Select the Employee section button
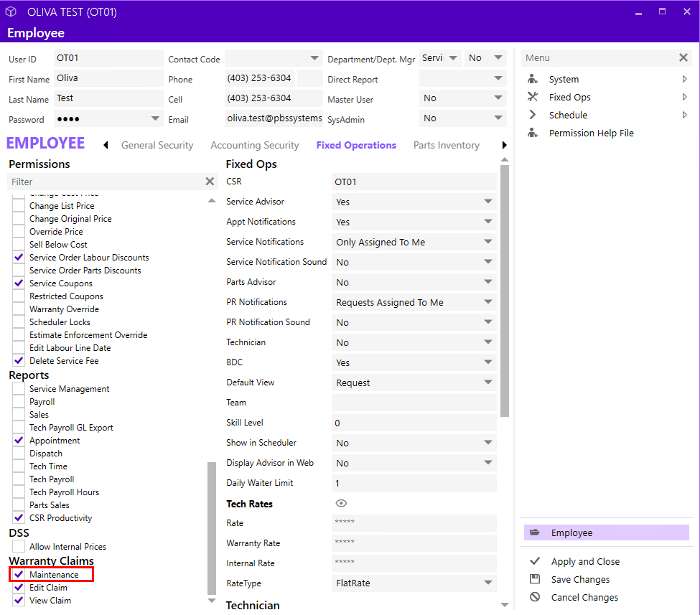The image size is (700, 615). (x=607, y=532)
